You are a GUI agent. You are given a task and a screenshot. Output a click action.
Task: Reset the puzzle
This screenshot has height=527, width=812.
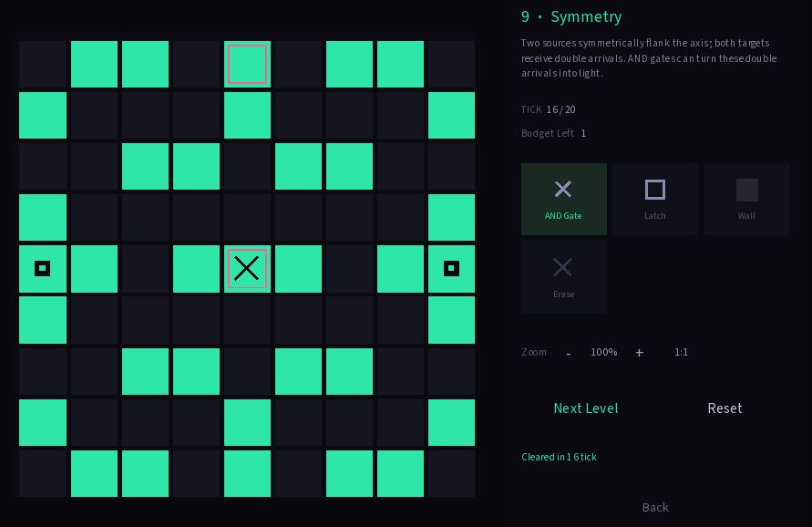click(725, 408)
